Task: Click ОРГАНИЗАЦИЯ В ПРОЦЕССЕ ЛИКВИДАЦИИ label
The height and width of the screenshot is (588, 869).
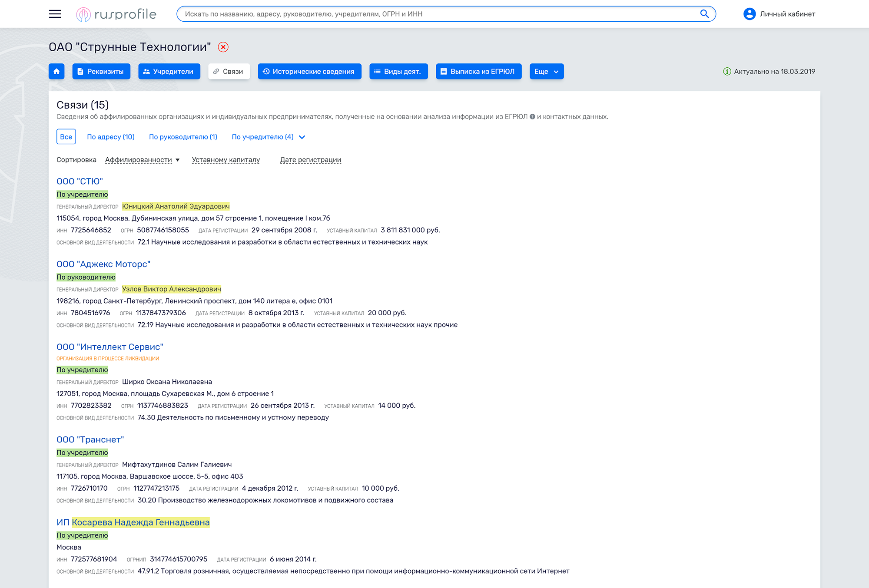Action: pos(108,359)
